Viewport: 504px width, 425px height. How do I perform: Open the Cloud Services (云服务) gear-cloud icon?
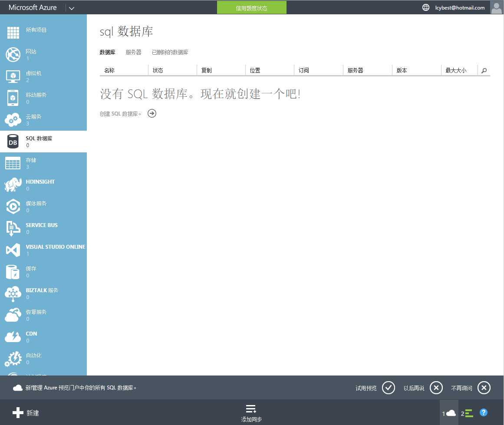tap(13, 119)
